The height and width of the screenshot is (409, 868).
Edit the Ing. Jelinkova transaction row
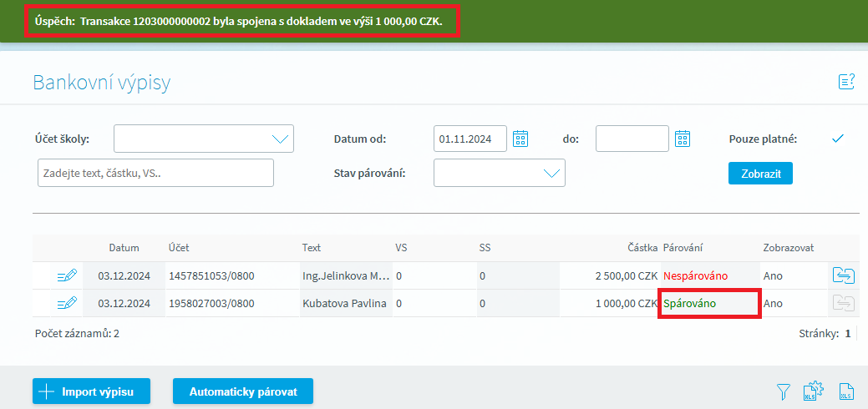click(67, 275)
